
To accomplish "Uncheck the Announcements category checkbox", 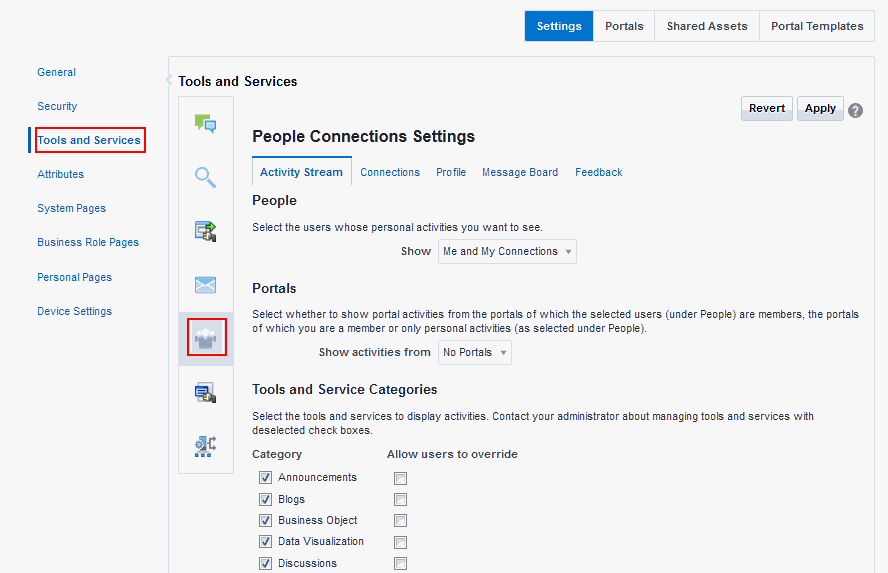I will [x=266, y=477].
